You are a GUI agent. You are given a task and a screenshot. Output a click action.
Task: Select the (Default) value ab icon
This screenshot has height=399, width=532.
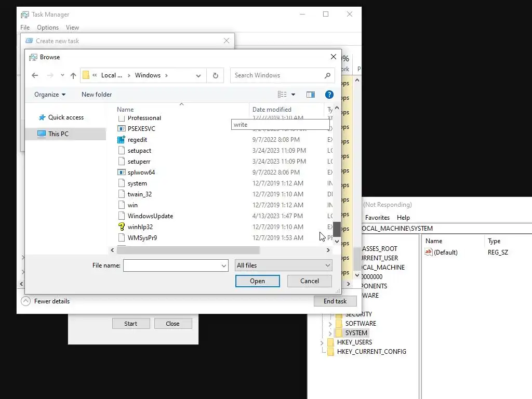pyautogui.click(x=429, y=252)
